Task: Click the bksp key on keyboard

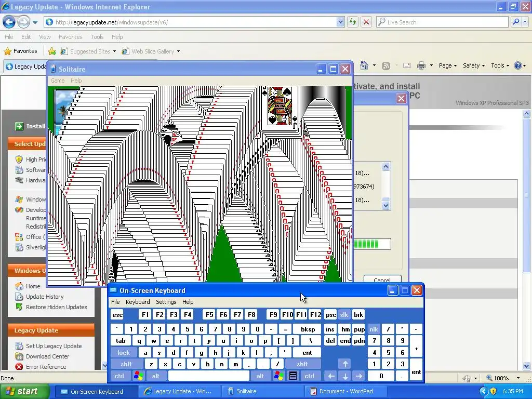Action: pos(308,329)
